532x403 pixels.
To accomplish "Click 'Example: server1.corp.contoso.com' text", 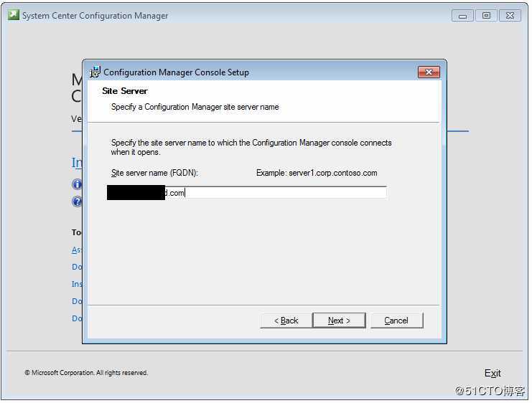I will [x=317, y=173].
